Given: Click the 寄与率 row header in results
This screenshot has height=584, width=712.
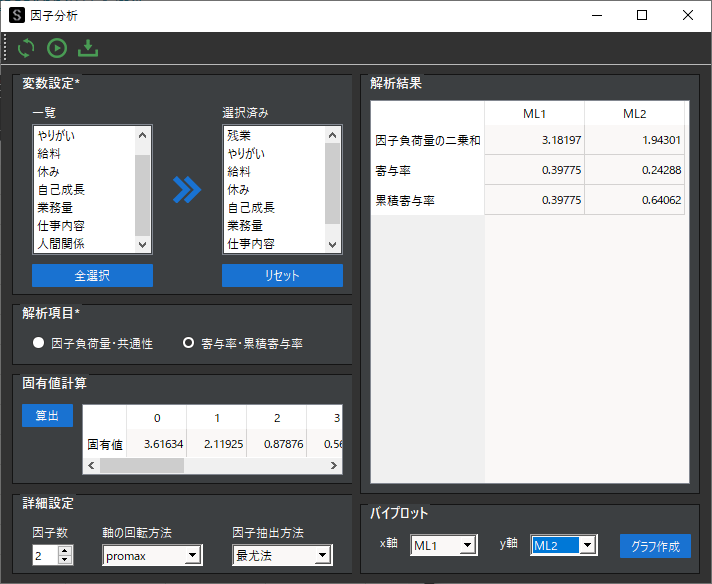Looking at the screenshot, I should tap(428, 170).
